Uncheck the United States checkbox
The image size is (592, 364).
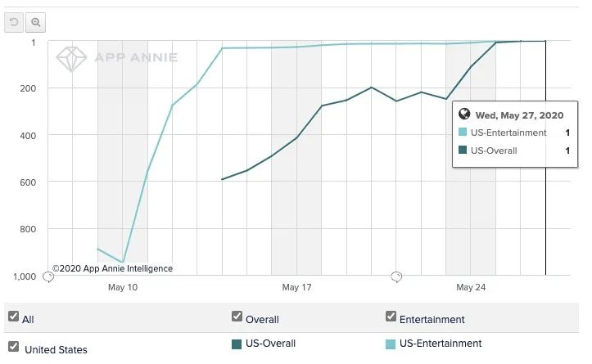[14, 346]
